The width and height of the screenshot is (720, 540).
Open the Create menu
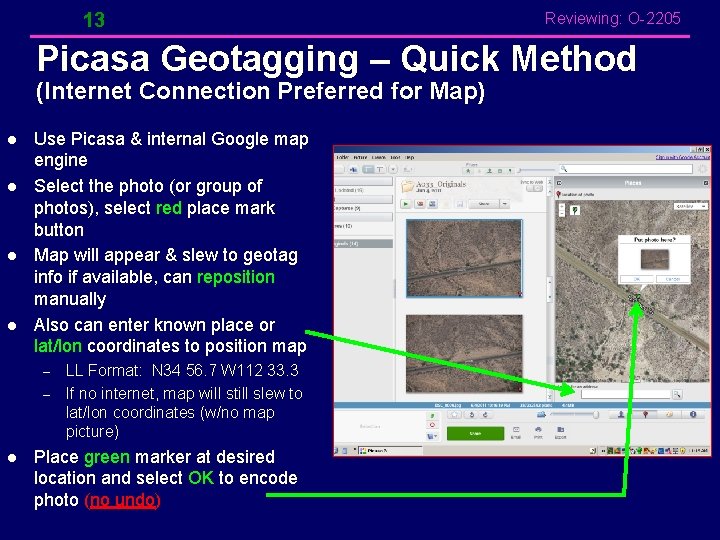pyautogui.click(x=378, y=158)
